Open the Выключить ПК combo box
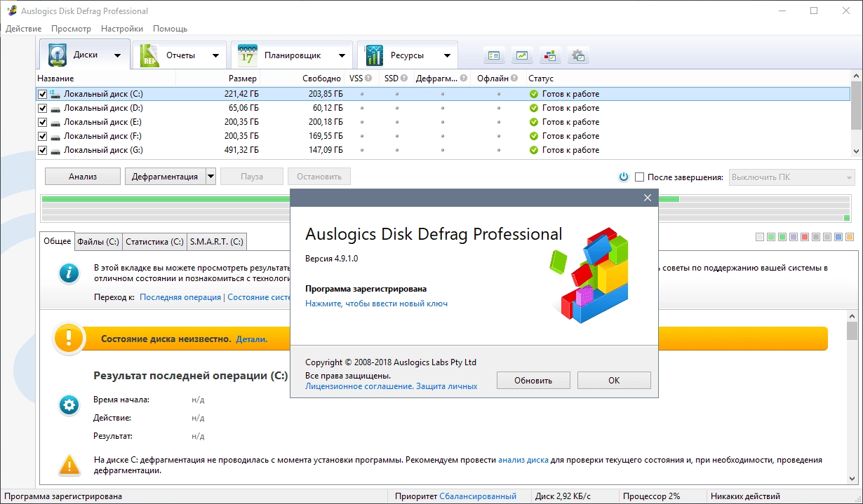This screenshot has width=863, height=504. click(792, 177)
